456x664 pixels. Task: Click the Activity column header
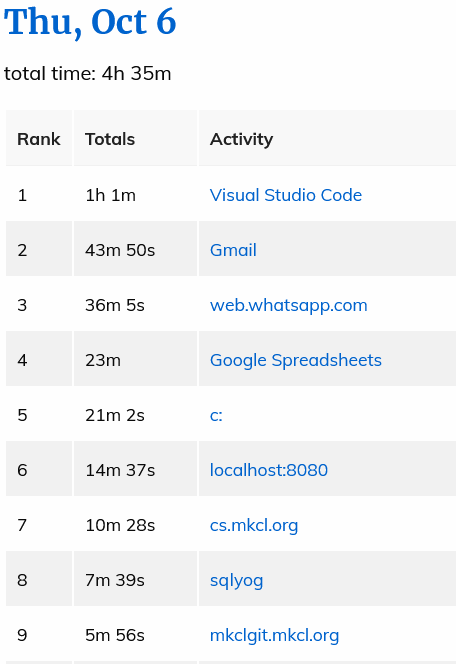(327, 138)
